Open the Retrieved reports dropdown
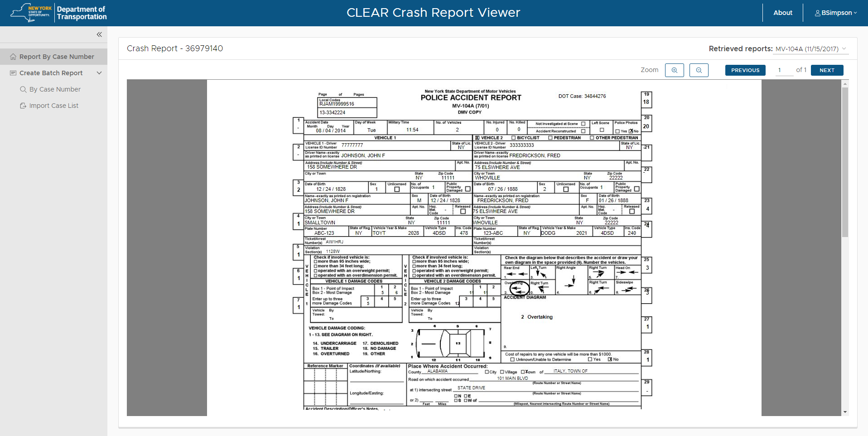 tap(811, 49)
